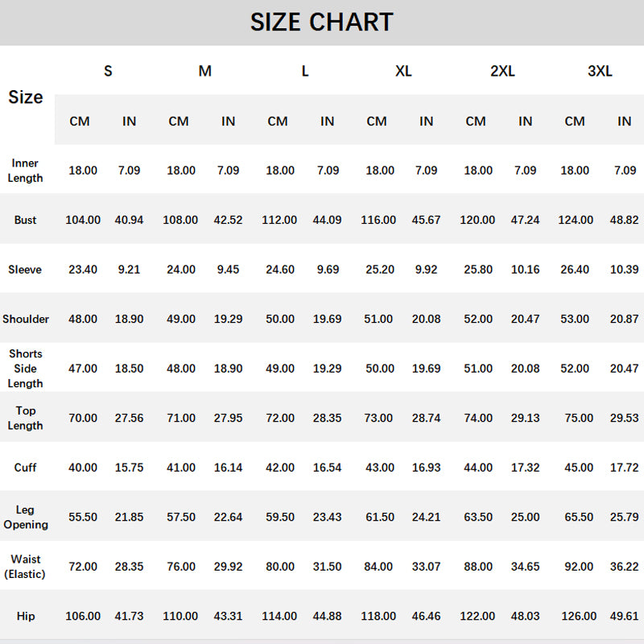Select the S size column header
This screenshot has height=644, width=644.
click(x=108, y=71)
